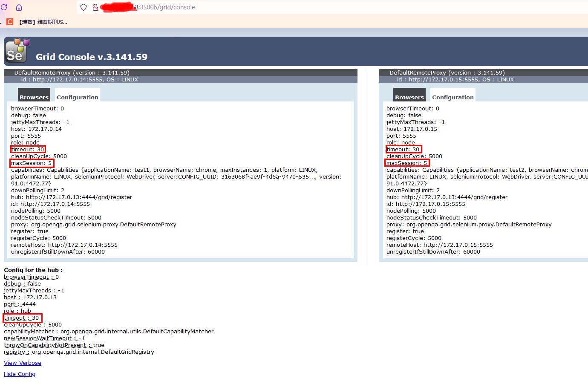The image size is (588, 390).
Task: Click 'maxSession: 5' in 172.17.0.15 config
Action: point(407,163)
